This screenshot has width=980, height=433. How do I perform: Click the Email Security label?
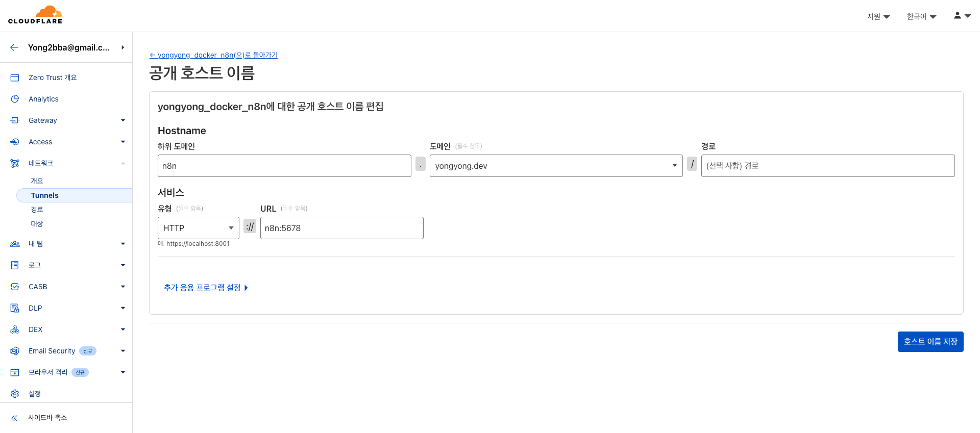click(x=52, y=351)
